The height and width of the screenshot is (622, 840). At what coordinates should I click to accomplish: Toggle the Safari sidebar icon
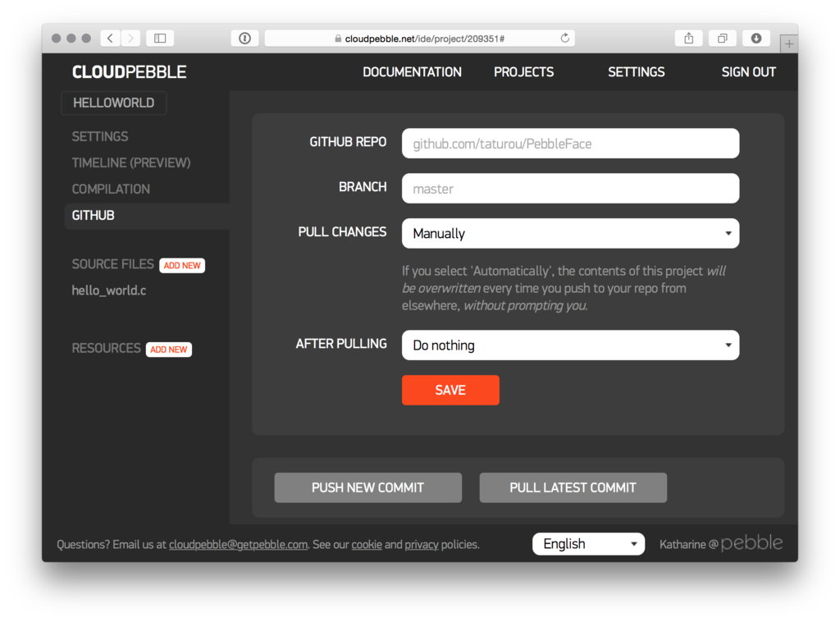coord(160,38)
